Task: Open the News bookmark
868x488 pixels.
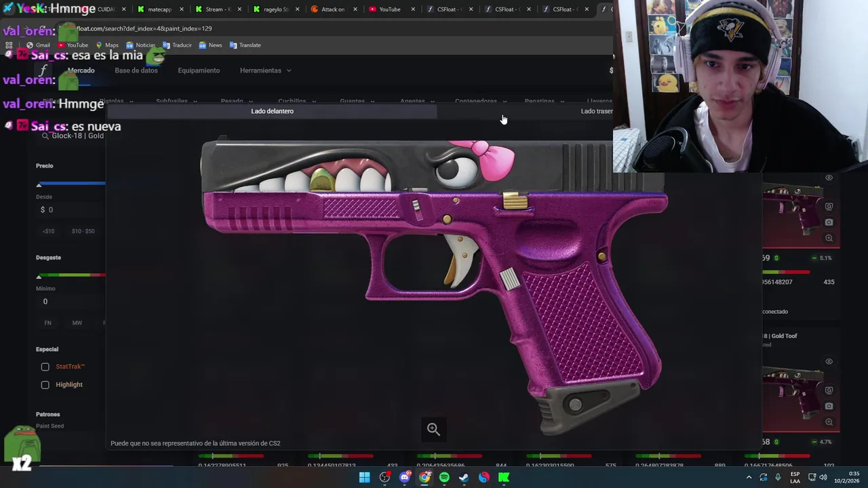Action: tap(210, 45)
